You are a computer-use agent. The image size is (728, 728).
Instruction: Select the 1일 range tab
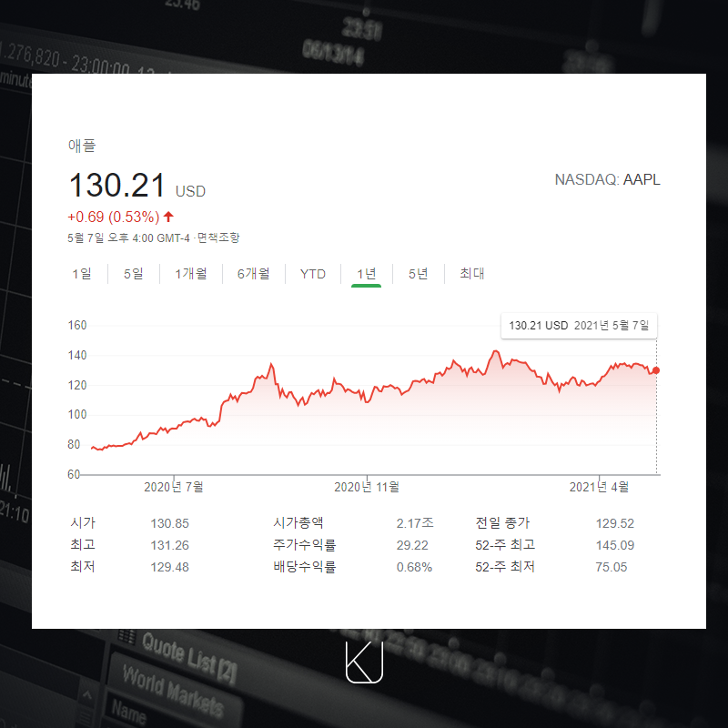point(82,274)
